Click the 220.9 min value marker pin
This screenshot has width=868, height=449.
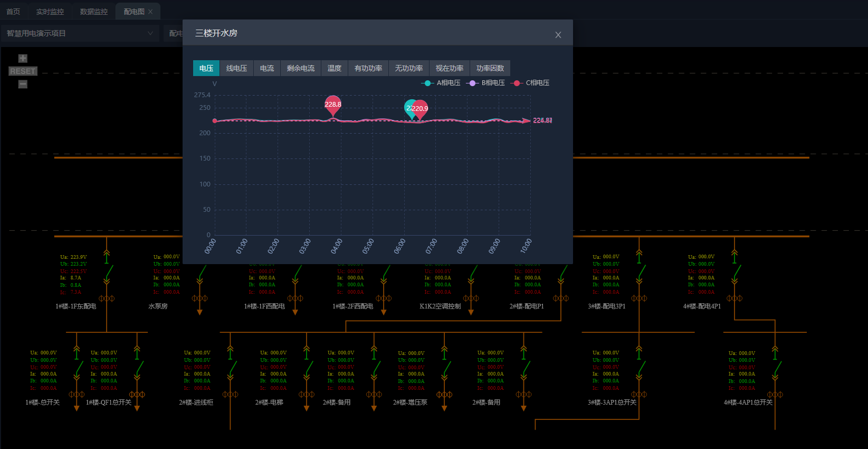[420, 109]
